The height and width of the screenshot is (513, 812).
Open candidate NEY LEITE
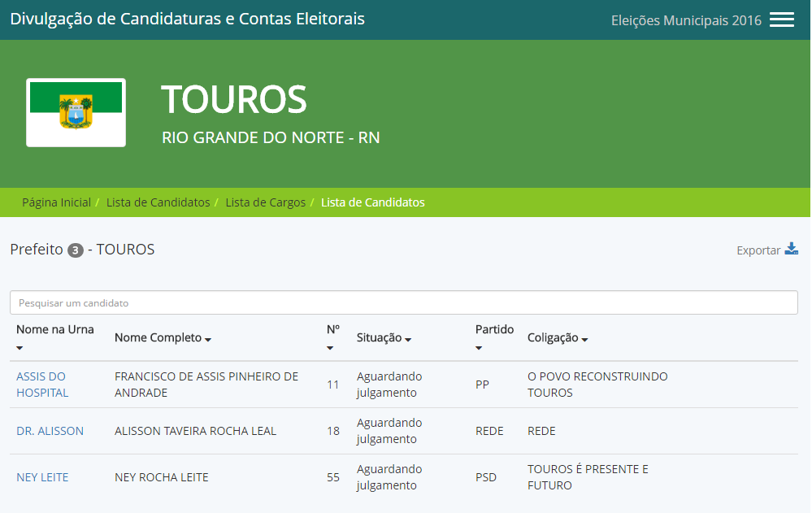(x=42, y=477)
